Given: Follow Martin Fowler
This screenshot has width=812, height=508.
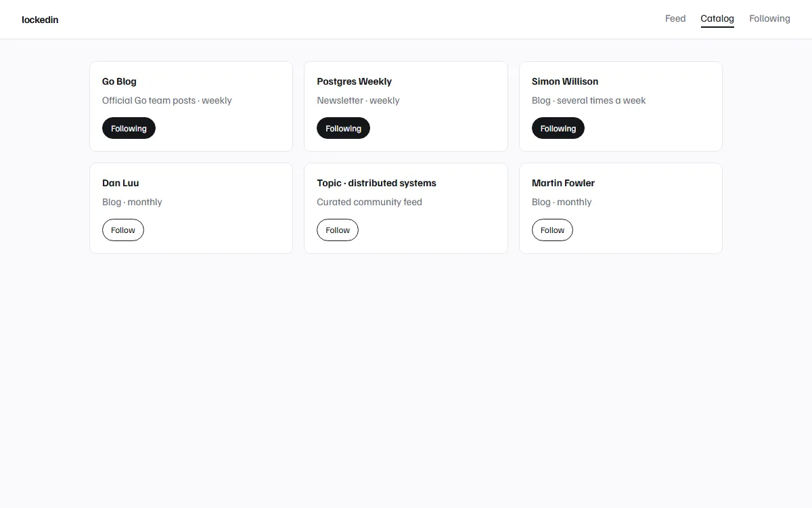Looking at the screenshot, I should point(552,230).
